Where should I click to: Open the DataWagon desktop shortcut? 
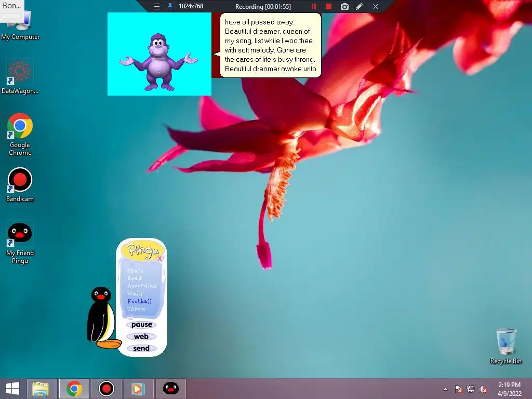pos(20,76)
